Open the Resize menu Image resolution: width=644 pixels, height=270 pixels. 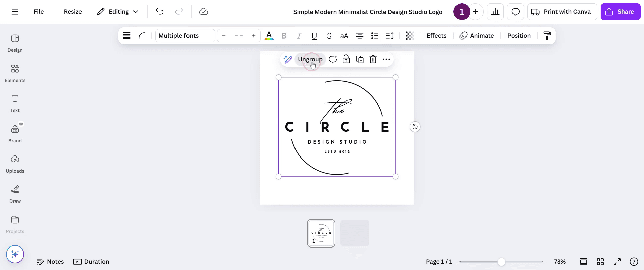[x=73, y=12]
